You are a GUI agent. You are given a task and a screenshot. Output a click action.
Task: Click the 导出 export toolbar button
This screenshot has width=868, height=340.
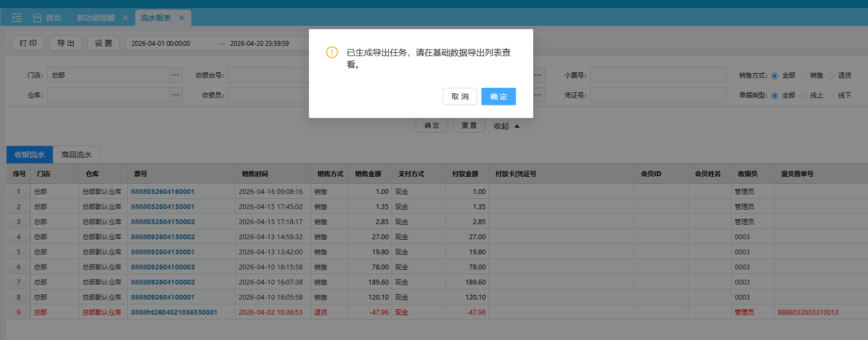[x=66, y=43]
